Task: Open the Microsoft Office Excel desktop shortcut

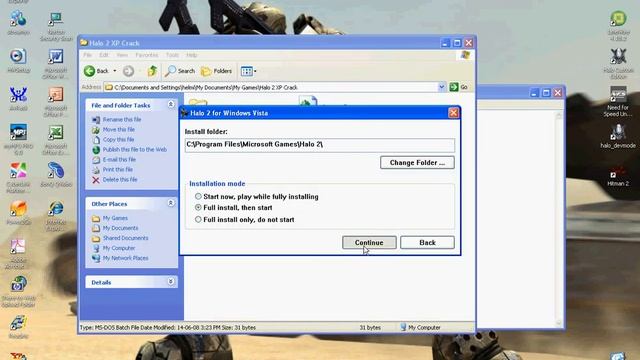Action: (x=56, y=140)
